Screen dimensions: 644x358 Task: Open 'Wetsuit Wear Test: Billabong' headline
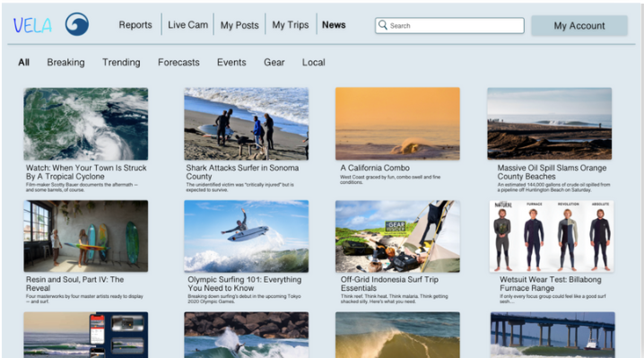pyautogui.click(x=551, y=284)
